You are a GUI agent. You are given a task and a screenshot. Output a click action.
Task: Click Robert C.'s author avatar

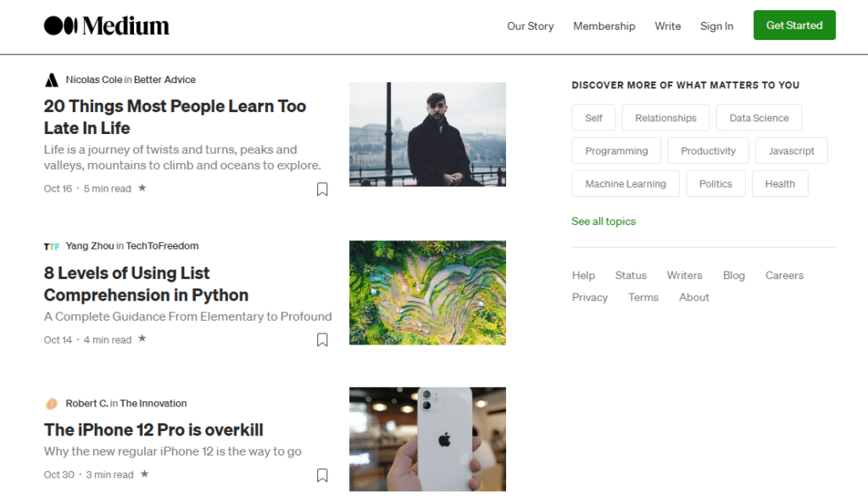52,404
